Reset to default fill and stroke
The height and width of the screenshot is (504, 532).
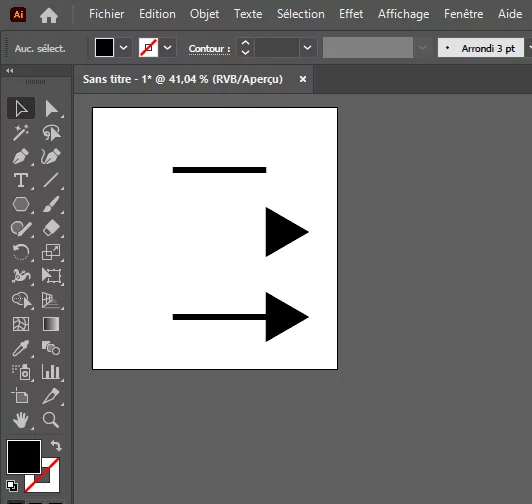tap(12, 486)
